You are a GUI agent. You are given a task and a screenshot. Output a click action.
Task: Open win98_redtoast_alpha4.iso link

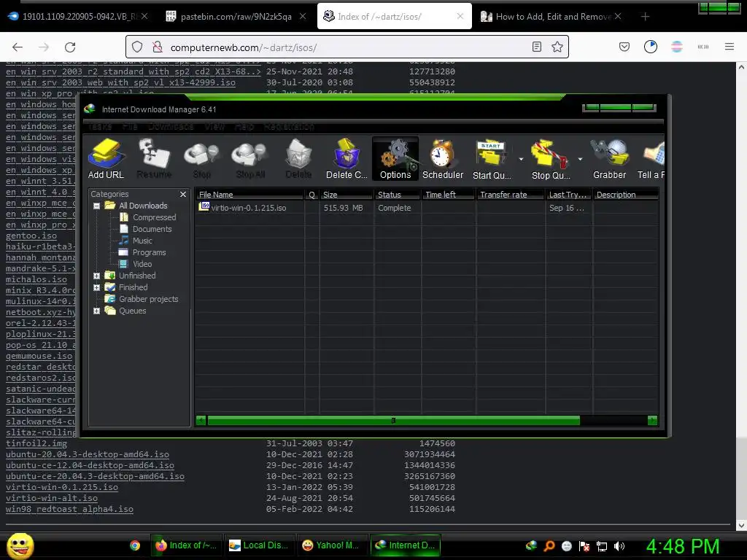[69, 509]
